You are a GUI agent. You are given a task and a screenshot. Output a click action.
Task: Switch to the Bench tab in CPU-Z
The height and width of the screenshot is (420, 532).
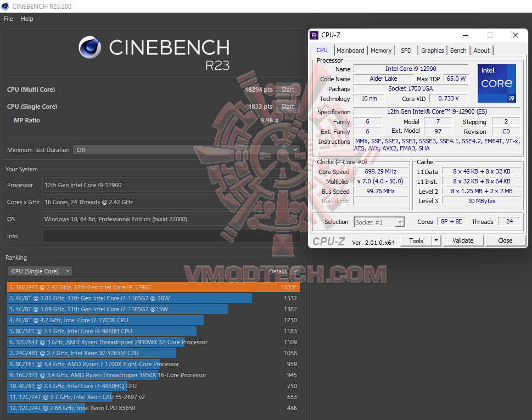click(x=458, y=51)
